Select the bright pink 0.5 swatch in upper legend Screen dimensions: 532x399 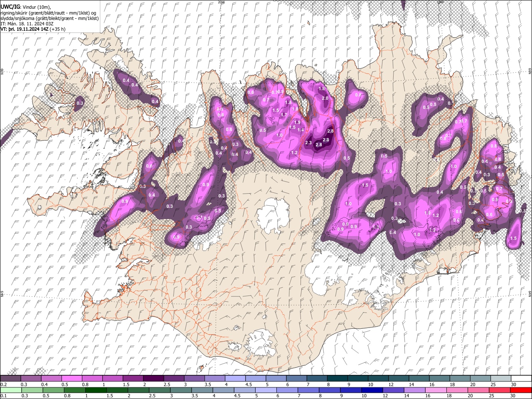71,378
